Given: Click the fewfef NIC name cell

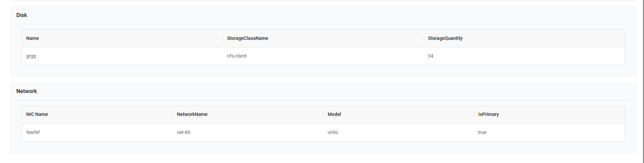Looking at the screenshot, I should pyautogui.click(x=33, y=132).
